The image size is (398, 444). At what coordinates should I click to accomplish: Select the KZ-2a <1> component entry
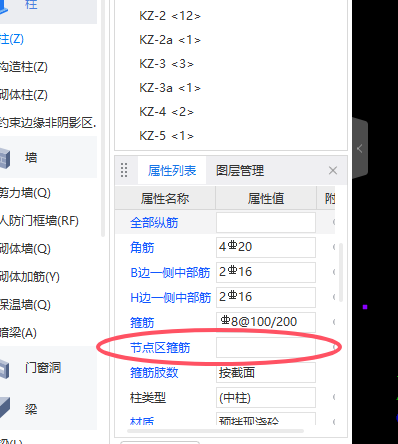[170, 40]
